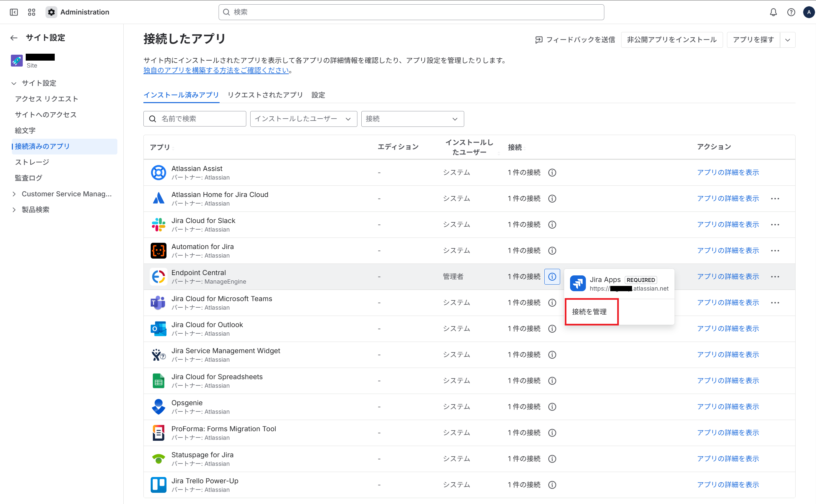This screenshot has height=504, width=816.
Task: Open the 接続 filter dropdown
Action: coord(412,119)
